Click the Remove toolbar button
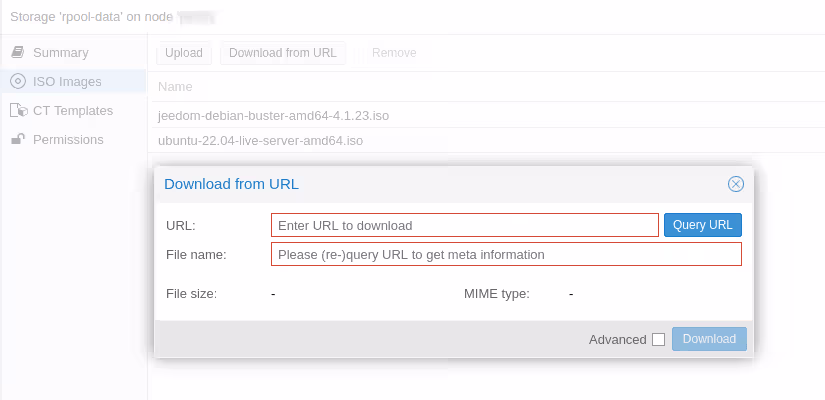The width and height of the screenshot is (825, 400). click(393, 53)
